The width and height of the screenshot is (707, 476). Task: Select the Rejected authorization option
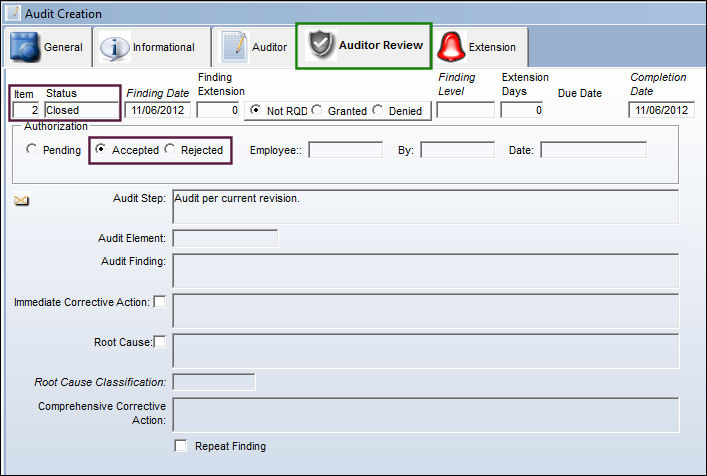170,149
